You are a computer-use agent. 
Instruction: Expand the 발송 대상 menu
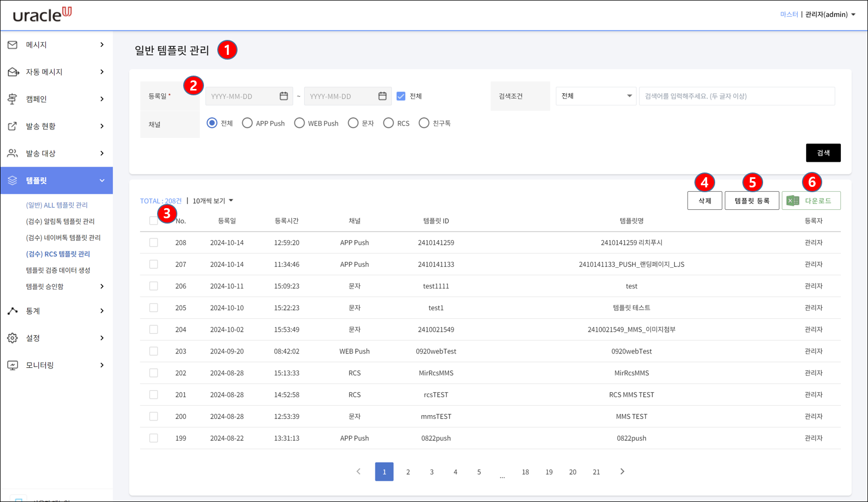(102, 153)
